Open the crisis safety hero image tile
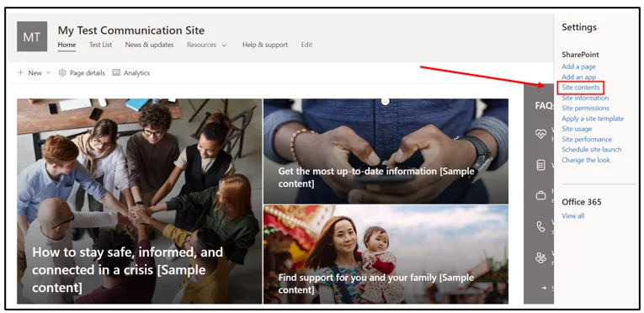This screenshot has height=313, width=644. point(139,201)
